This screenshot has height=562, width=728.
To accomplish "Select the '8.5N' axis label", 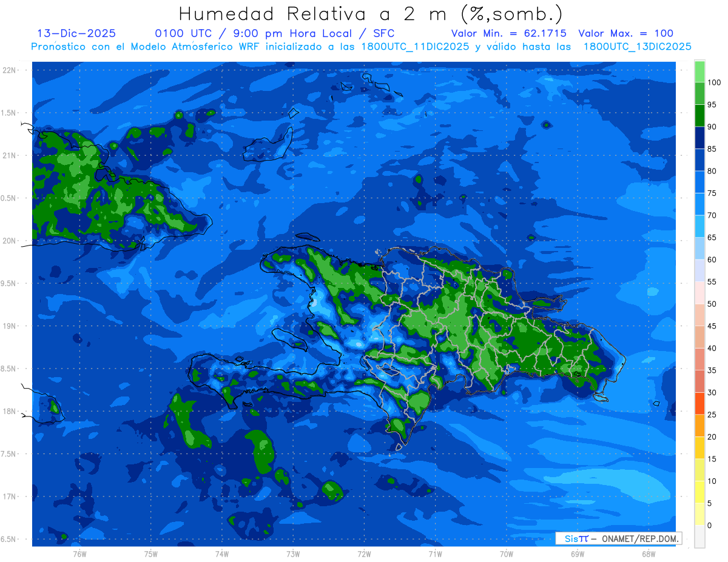I will pyautogui.click(x=8, y=369).
